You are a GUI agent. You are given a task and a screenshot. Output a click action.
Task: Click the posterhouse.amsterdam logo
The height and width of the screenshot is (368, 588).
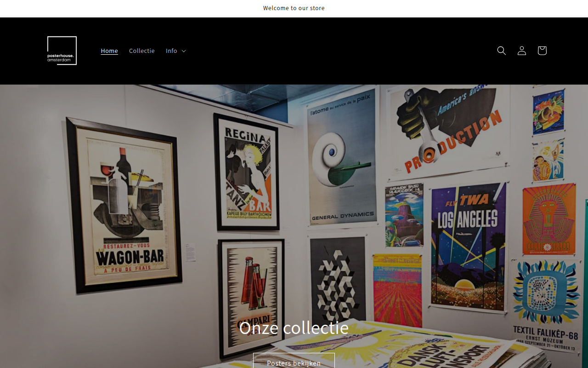coord(62,51)
